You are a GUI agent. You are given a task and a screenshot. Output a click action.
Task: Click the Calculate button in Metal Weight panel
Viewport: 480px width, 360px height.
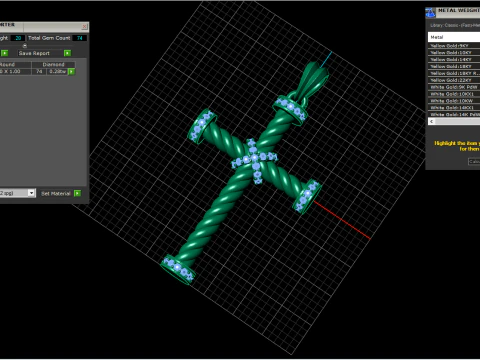pyautogui.click(x=474, y=161)
